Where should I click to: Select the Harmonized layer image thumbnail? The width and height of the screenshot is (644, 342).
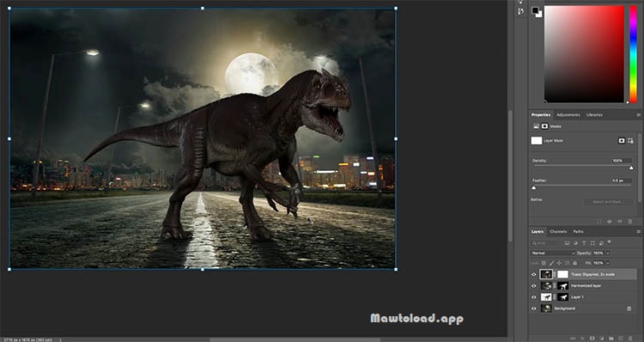point(546,285)
